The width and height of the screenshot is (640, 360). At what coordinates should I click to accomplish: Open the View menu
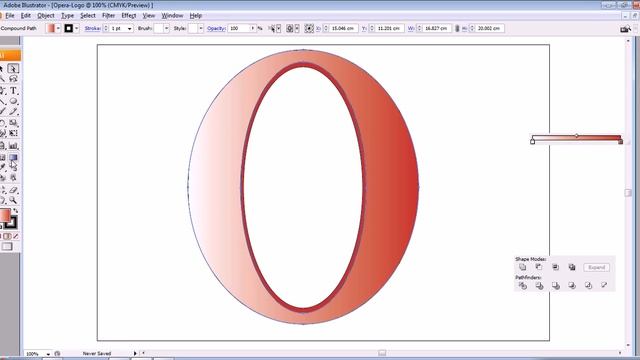pyautogui.click(x=149, y=16)
